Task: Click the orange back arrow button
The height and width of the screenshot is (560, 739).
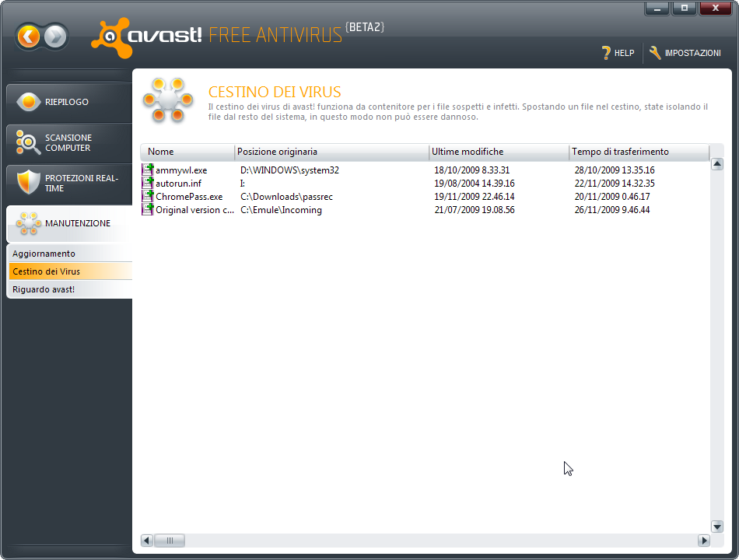Action: pos(28,37)
